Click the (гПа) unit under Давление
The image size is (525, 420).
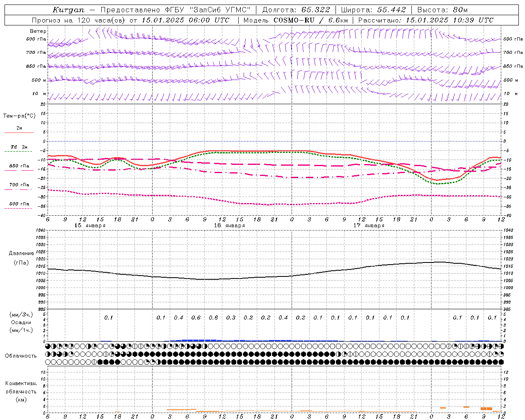tap(21, 263)
